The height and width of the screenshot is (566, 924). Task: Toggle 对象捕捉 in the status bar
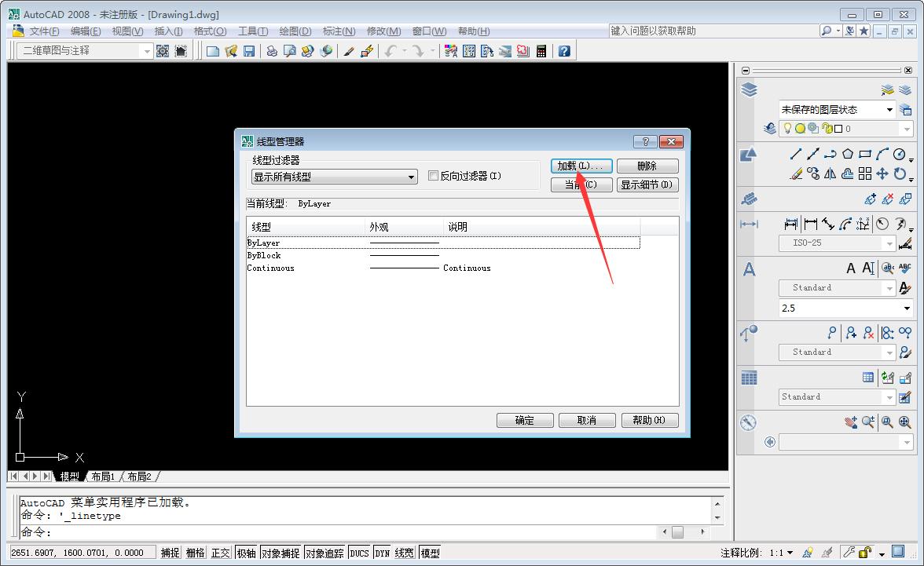(280, 551)
